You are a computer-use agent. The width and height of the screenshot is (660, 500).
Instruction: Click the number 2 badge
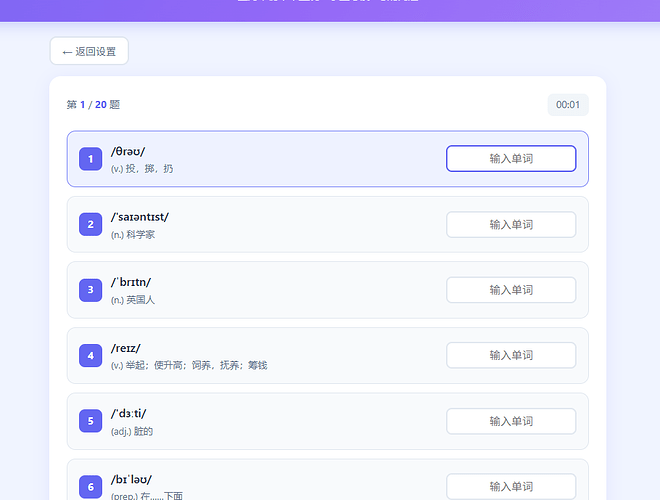click(x=90, y=225)
